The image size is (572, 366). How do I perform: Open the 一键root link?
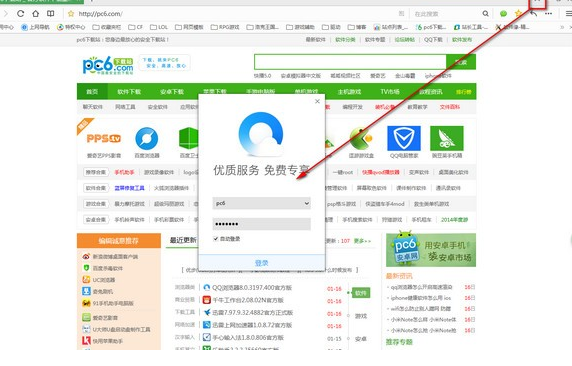tap(343, 172)
